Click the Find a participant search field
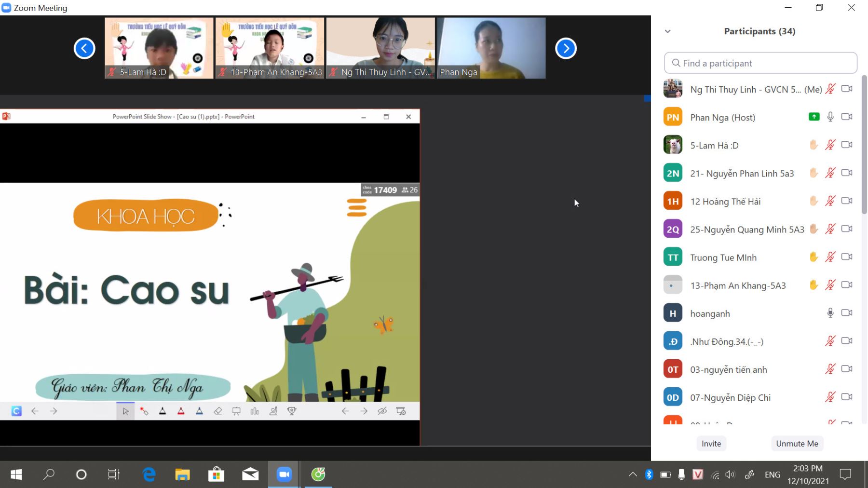868x488 pixels. [x=760, y=63]
